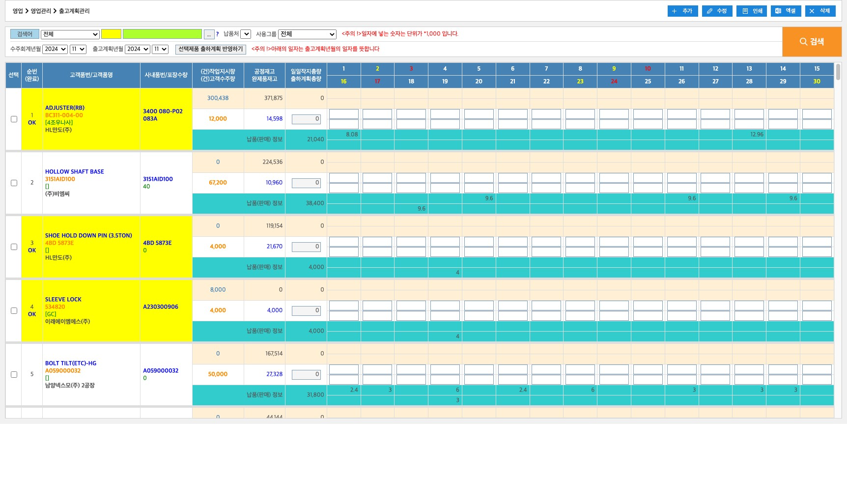
Task: Click the 영업관리 breadcrumb item
Action: (x=41, y=11)
